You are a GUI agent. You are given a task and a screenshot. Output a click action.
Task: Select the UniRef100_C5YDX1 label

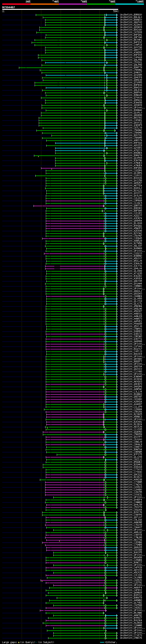tap(131, 63)
